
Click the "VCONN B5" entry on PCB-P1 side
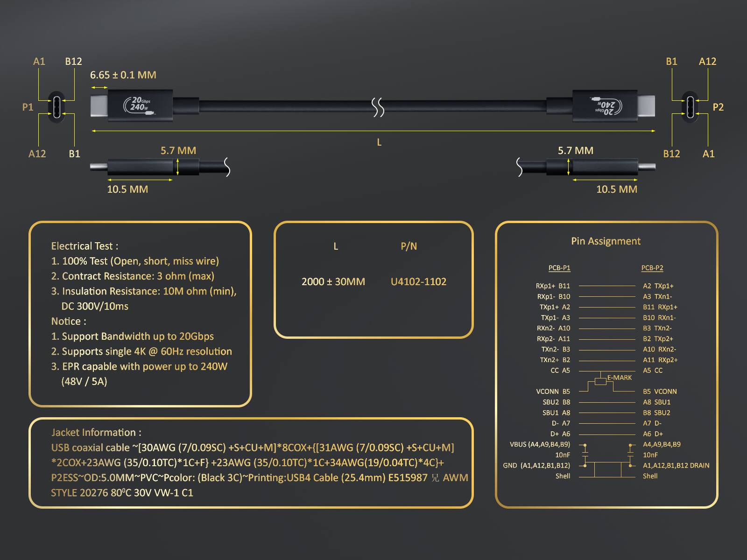[x=553, y=392]
